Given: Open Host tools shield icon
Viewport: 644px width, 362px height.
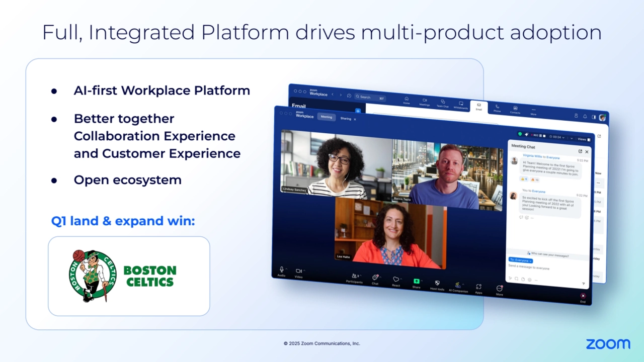Looking at the screenshot, I should [x=437, y=283].
